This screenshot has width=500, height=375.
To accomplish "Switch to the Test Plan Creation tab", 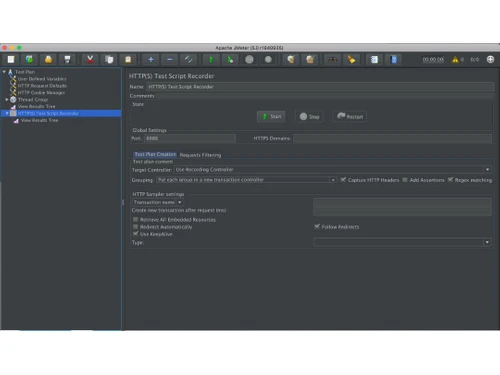I will click(x=155, y=154).
